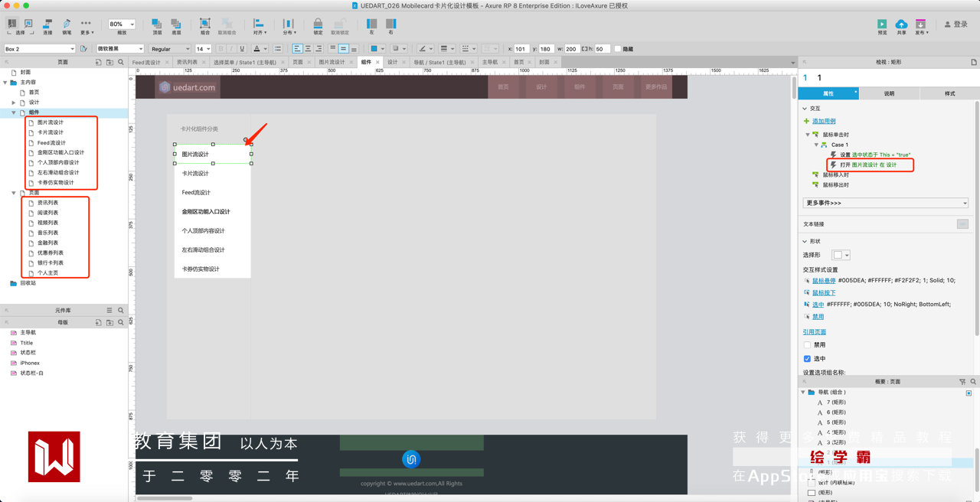Align text left in style toolbar
Screen dimensions: 980x502
tap(297, 49)
